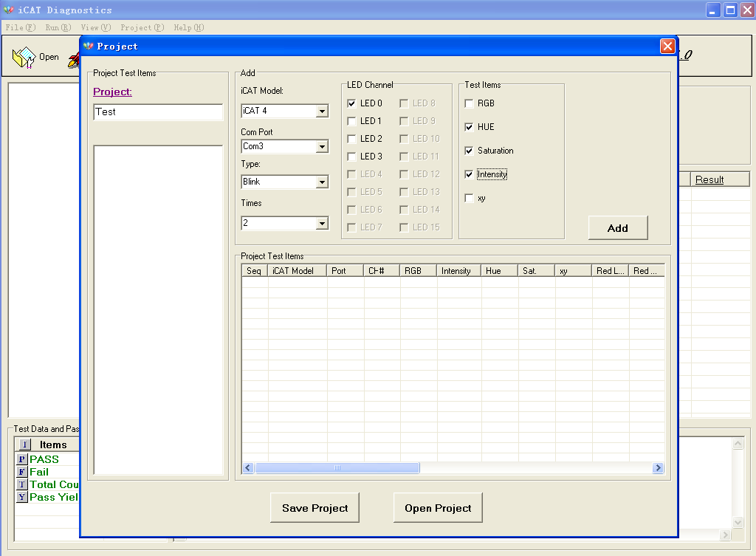Click the Project dialog title icon
Screen dimensions: 756x556
pyautogui.click(x=89, y=47)
